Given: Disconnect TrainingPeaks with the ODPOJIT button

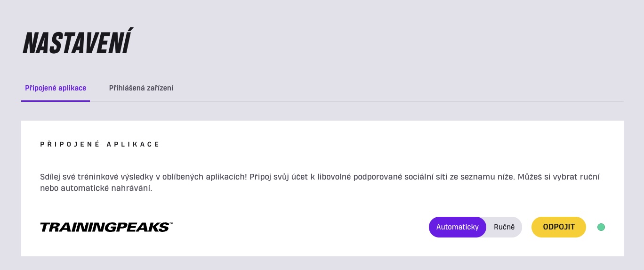Looking at the screenshot, I should pyautogui.click(x=559, y=227).
